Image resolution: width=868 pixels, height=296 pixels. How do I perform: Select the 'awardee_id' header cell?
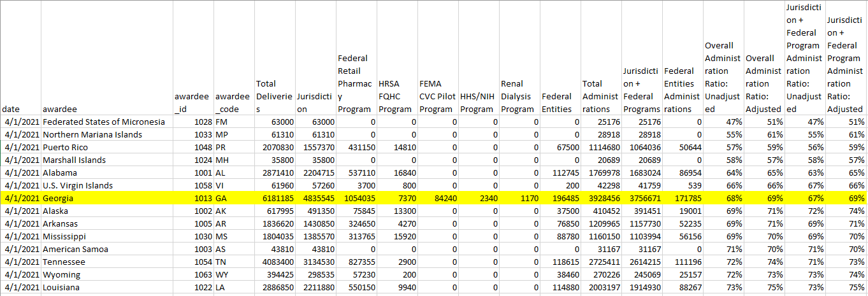click(x=192, y=58)
